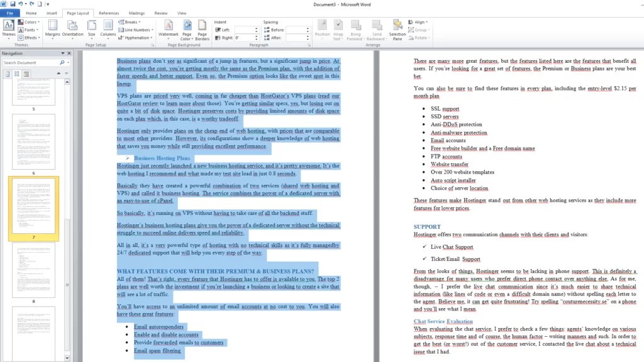Click the SUPPORT heading in the document
The width and height of the screenshot is (644, 362).
pyautogui.click(x=427, y=226)
